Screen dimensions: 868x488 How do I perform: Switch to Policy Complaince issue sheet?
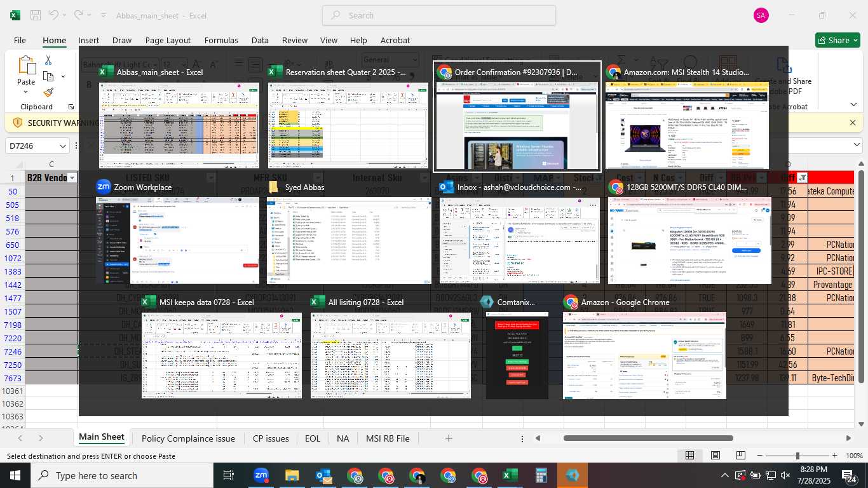(188, 438)
